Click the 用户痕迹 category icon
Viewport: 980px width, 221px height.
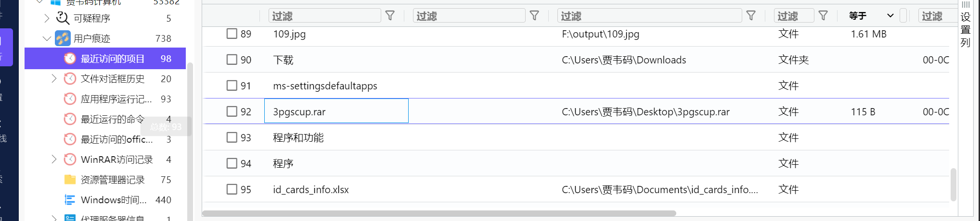tap(63, 38)
